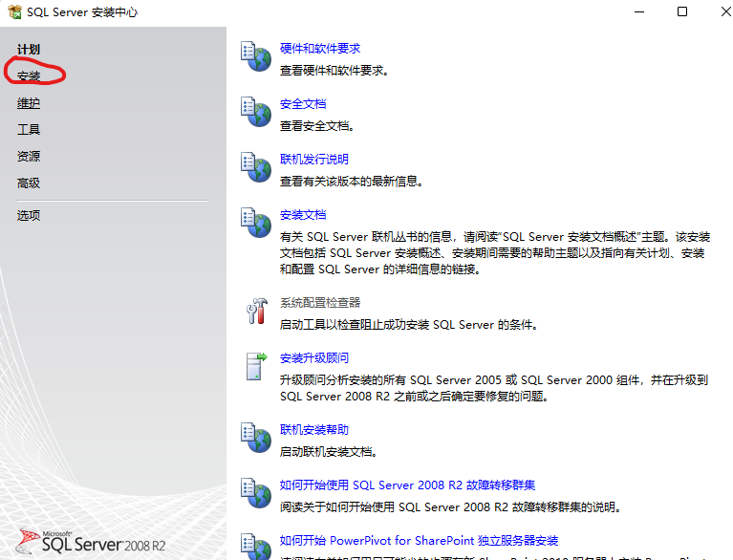Open the 高级 section
This screenshot has width=733, height=560.
[29, 183]
